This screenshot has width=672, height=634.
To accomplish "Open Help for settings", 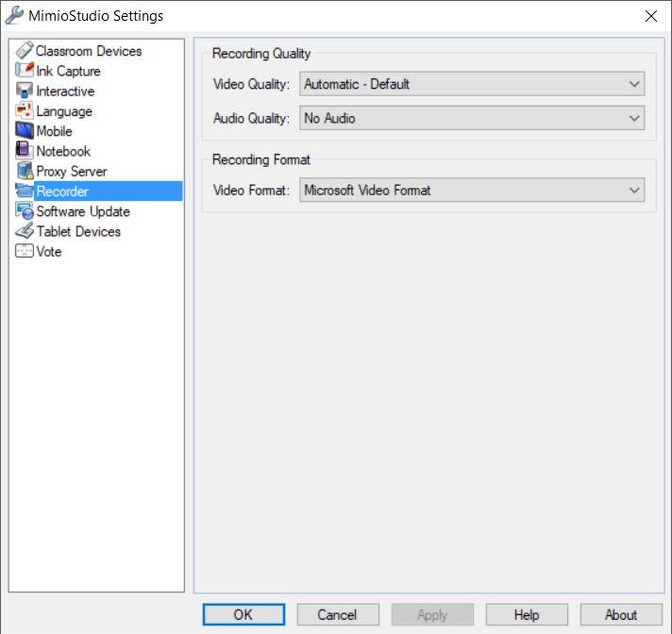I will pos(527,615).
